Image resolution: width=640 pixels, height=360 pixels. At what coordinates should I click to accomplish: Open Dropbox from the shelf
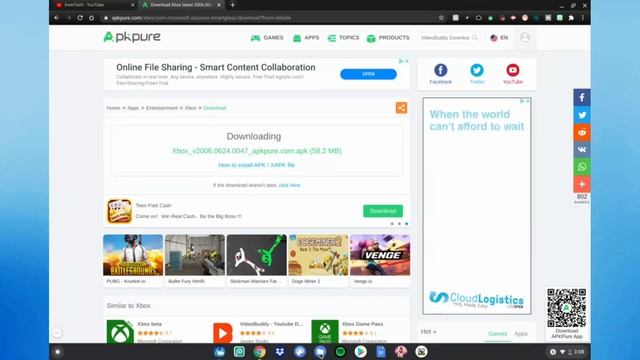click(280, 351)
